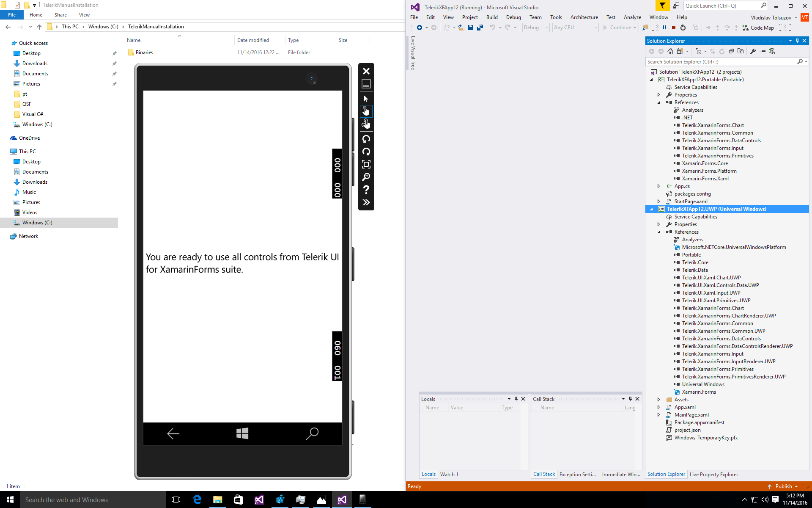Click View Class Diagram icon in Solution Explorer
The width and height of the screenshot is (812, 508).
[x=772, y=51]
